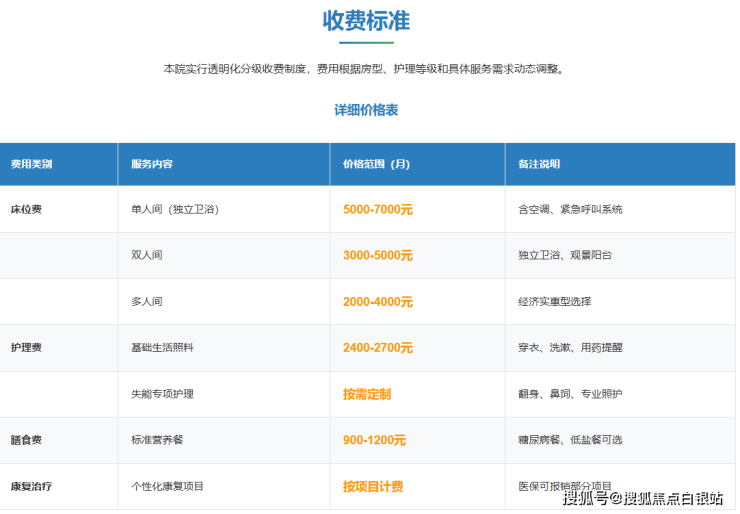Click the 3000-5000元 price

(378, 255)
